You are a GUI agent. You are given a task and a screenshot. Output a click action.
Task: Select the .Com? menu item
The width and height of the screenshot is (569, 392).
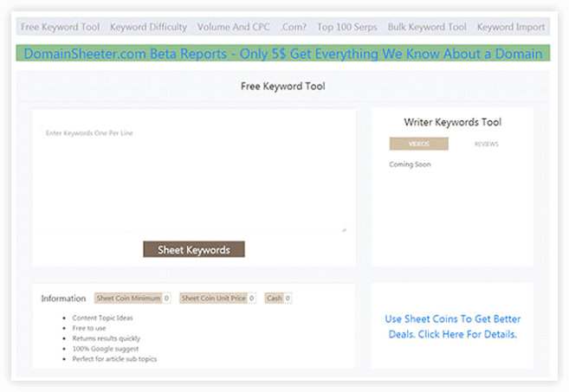coord(294,27)
